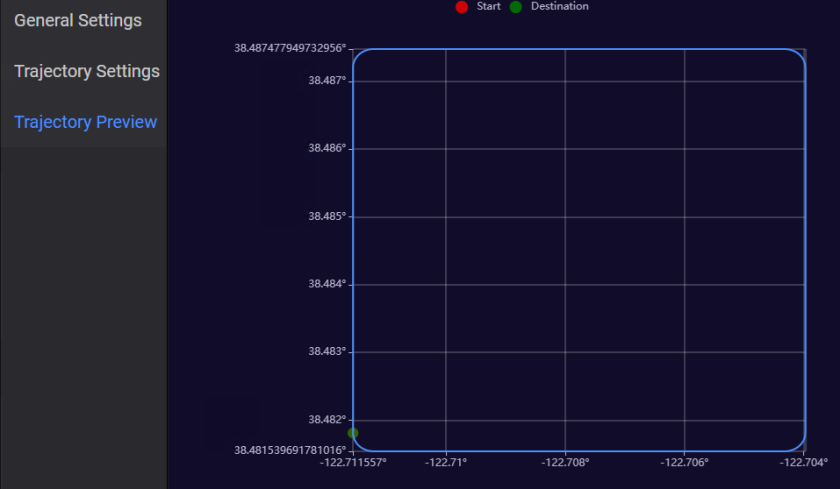
Task: Click the 38.486° latitude axis label
Action: pyautogui.click(x=327, y=148)
